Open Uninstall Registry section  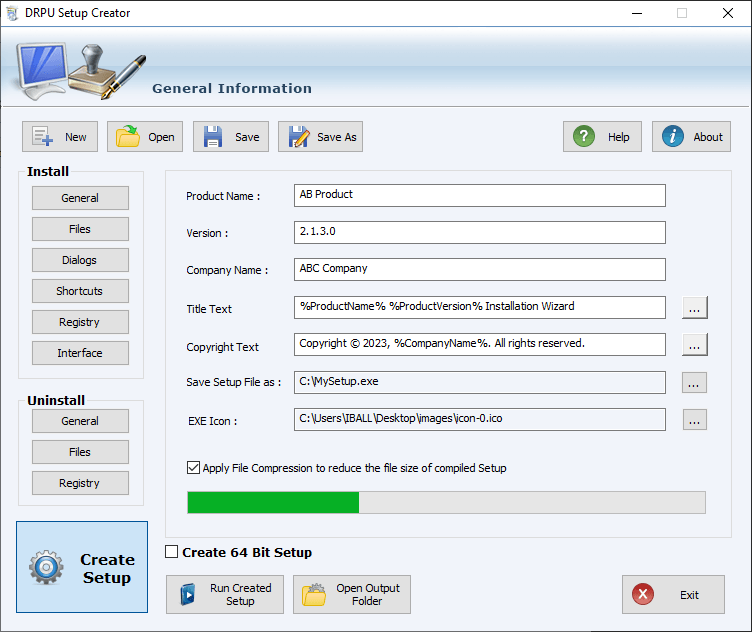pyautogui.click(x=80, y=483)
